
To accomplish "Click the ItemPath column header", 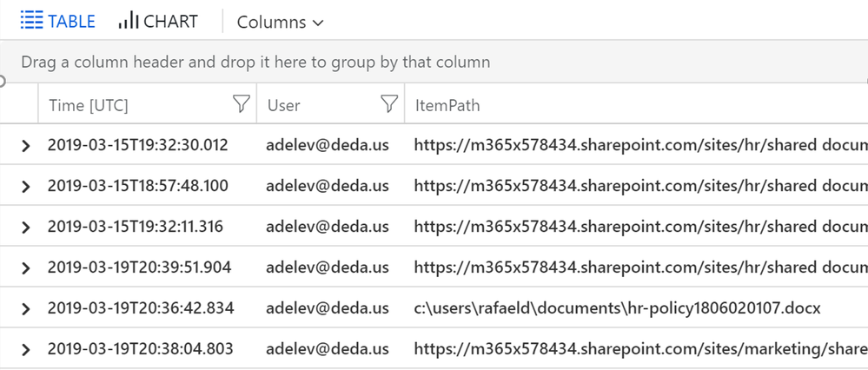I will click(x=447, y=105).
